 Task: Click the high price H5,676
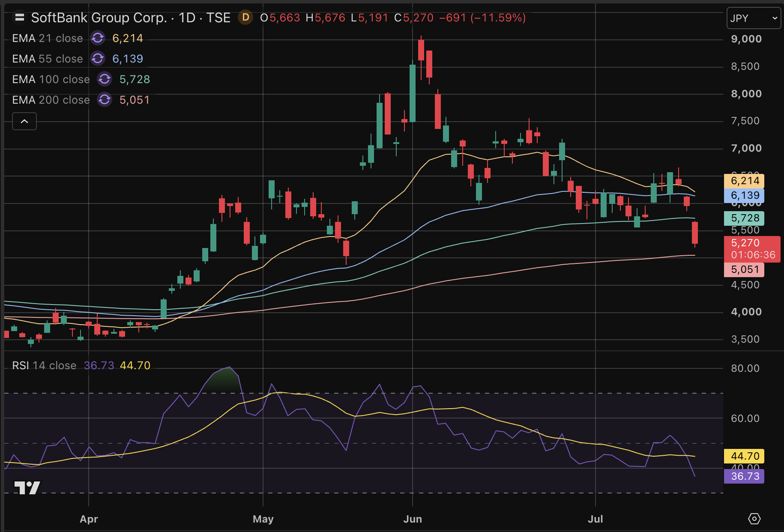pos(326,18)
